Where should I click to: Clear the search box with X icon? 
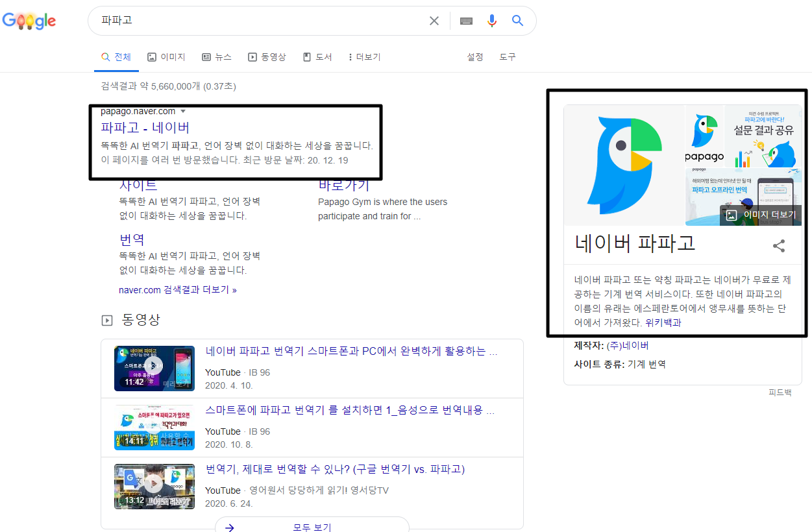coord(434,21)
